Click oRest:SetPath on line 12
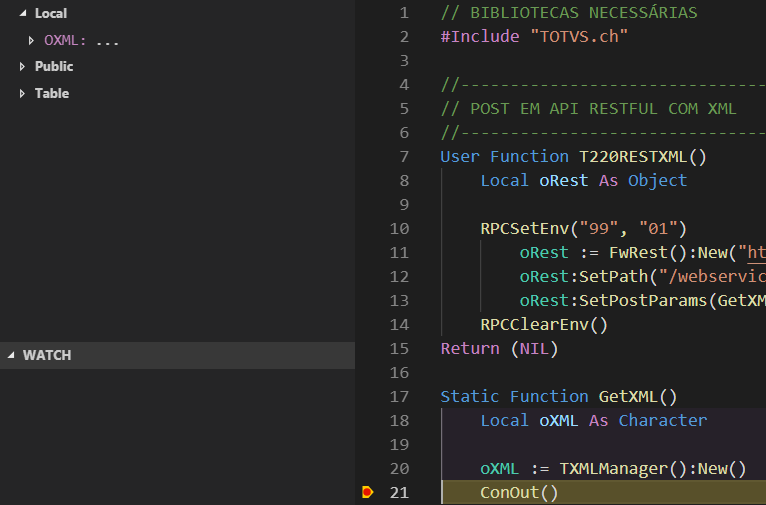The width and height of the screenshot is (766, 505). click(x=583, y=277)
